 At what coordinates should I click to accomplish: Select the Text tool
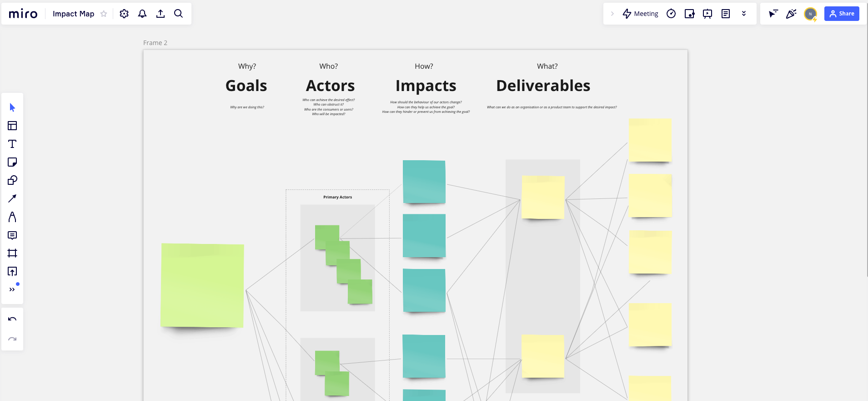point(12,144)
